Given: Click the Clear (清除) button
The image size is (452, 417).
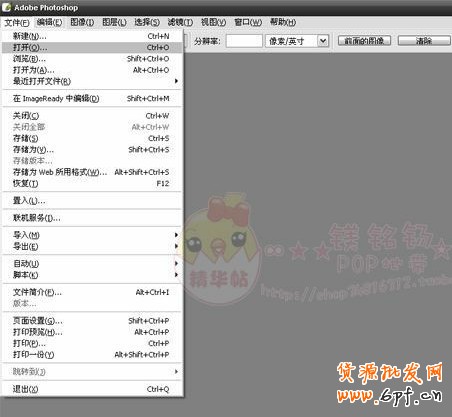Looking at the screenshot, I should [424, 41].
